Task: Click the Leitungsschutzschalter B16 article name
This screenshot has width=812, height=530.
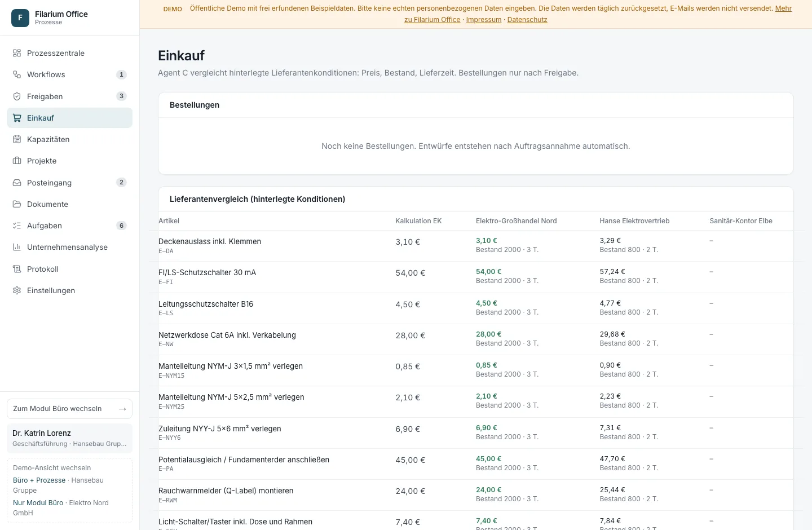Action: click(x=206, y=304)
